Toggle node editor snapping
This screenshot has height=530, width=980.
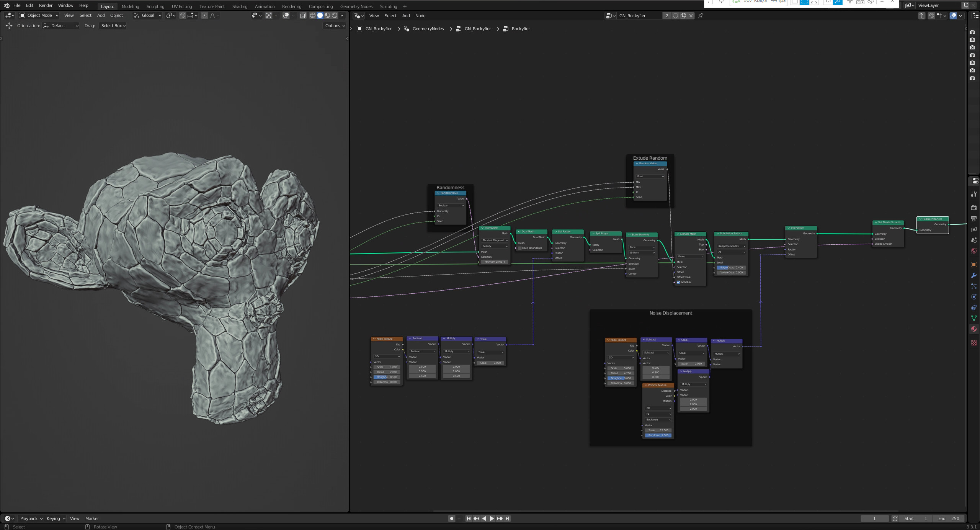click(x=931, y=16)
